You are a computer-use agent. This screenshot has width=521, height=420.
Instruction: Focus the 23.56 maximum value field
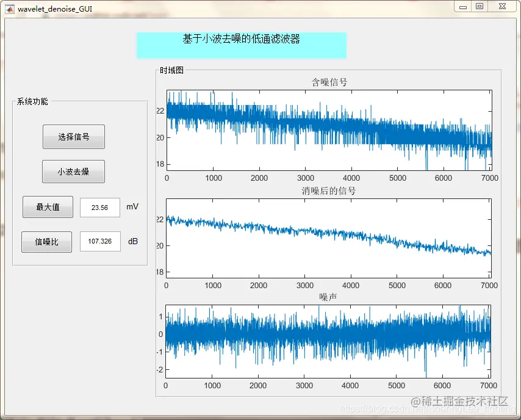[x=99, y=208]
